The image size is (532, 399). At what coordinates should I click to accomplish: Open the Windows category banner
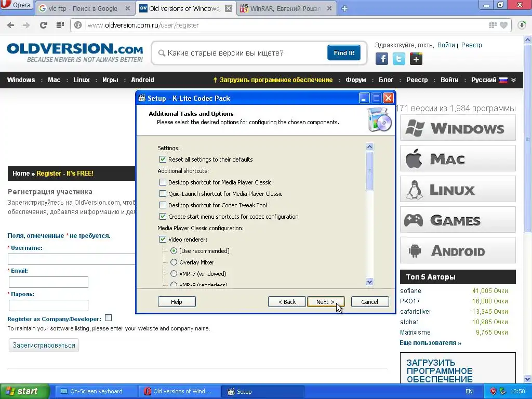tap(458, 128)
